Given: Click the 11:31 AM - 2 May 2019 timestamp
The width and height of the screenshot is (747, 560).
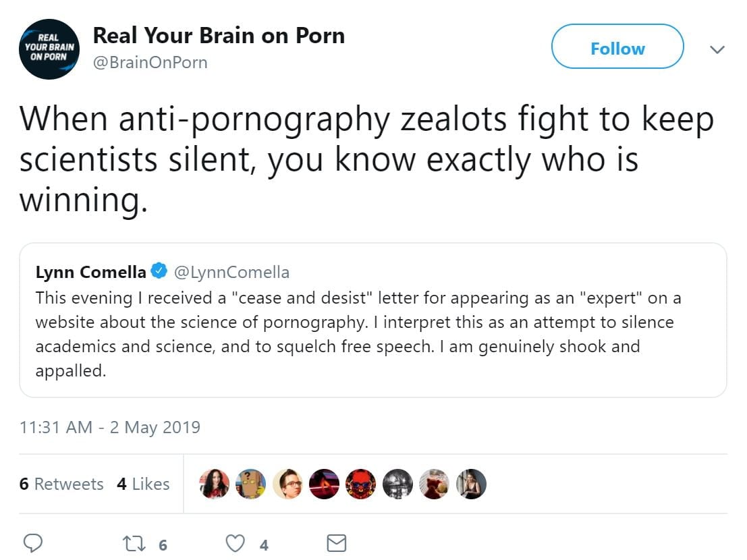Looking at the screenshot, I should pyautogui.click(x=110, y=427).
